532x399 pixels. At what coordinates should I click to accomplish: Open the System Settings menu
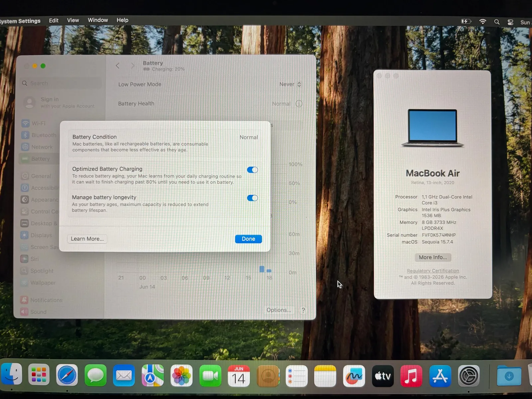click(x=20, y=21)
